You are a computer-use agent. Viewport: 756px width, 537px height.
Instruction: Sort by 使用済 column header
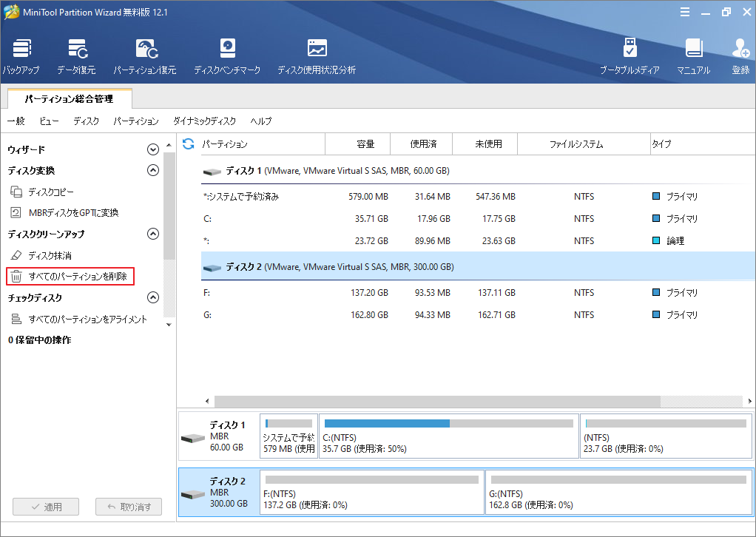422,143
